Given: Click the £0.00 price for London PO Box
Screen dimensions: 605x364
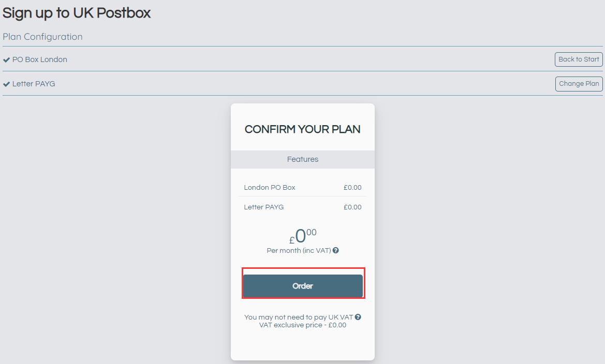Looking at the screenshot, I should (x=352, y=187).
